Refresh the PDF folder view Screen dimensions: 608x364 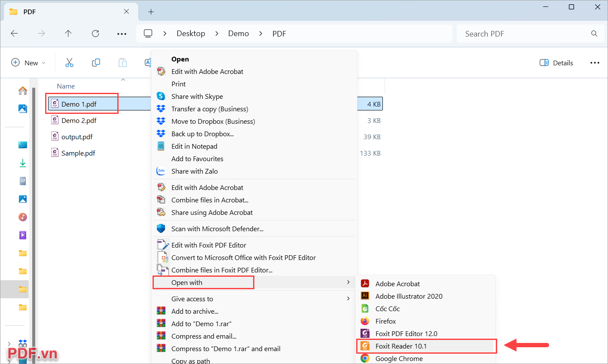[x=95, y=34]
